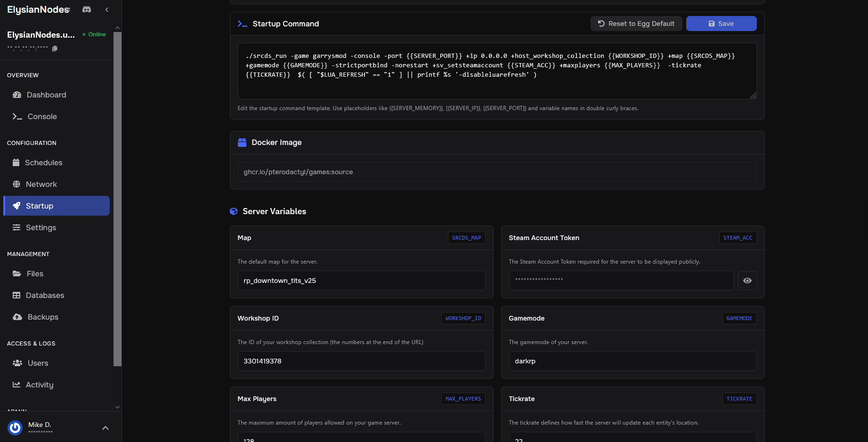Click the Backups cloud icon
The height and width of the screenshot is (442, 868).
(17, 317)
